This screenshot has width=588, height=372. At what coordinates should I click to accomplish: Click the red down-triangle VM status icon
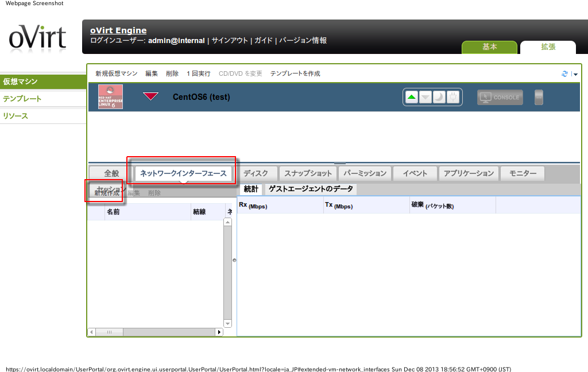click(x=150, y=96)
